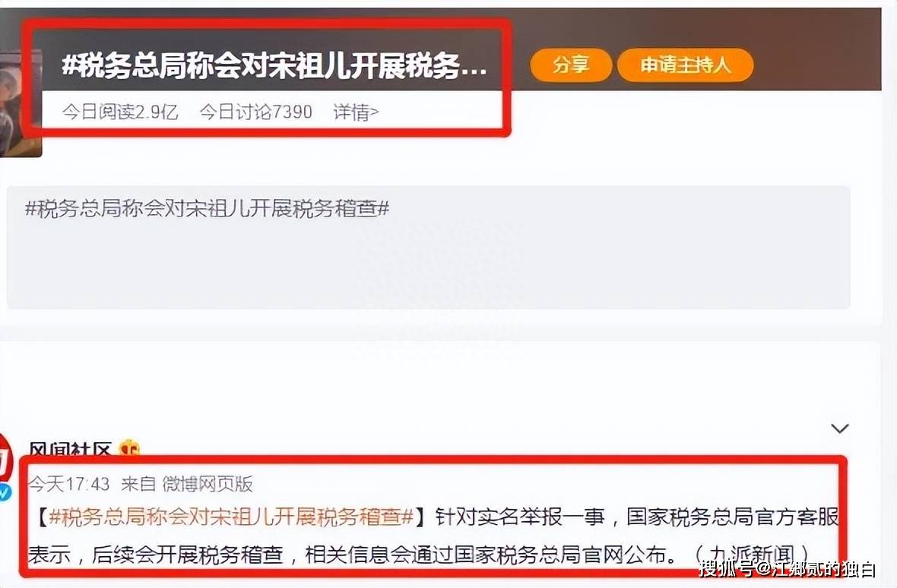
Task: Click the 搜狐号@江郷贰的独白 watermark
Action: tap(788, 568)
